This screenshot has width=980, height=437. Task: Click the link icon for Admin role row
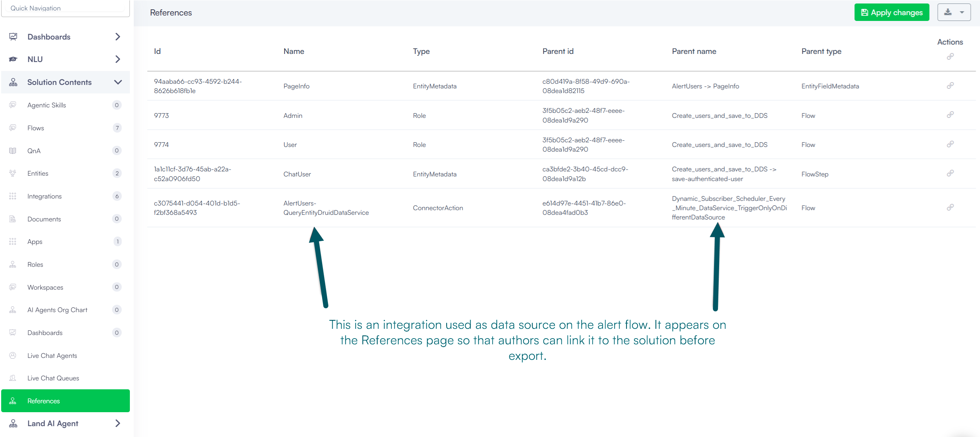pos(950,115)
